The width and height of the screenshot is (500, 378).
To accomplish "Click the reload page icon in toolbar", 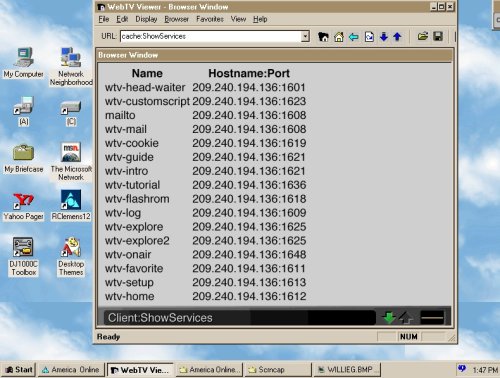I will [369, 36].
